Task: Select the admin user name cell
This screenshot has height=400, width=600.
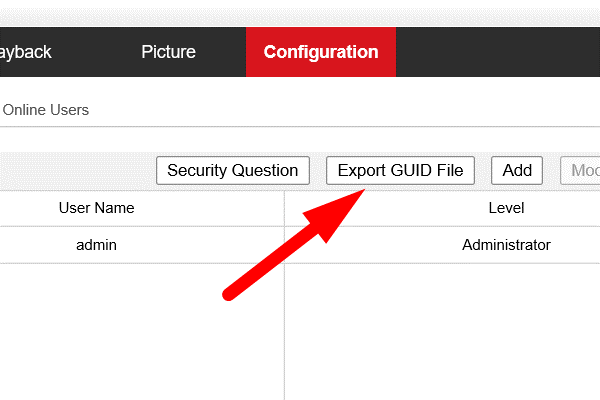Action: (96, 245)
